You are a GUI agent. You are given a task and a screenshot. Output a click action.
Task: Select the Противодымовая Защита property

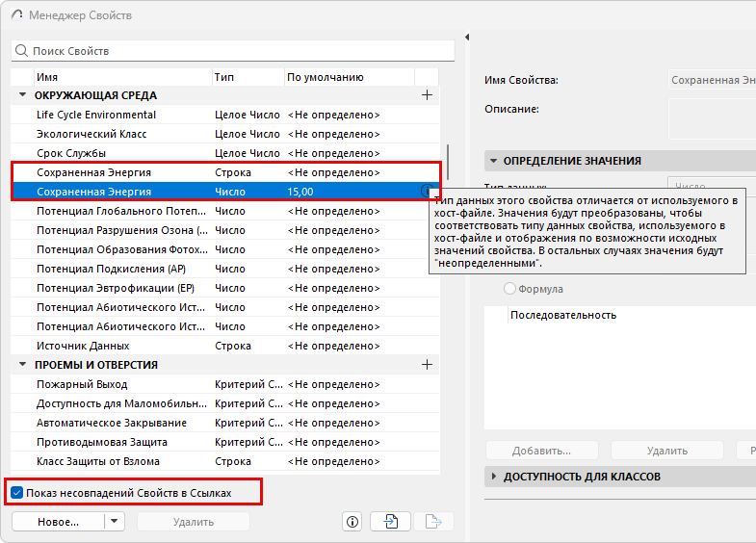tap(225, 442)
